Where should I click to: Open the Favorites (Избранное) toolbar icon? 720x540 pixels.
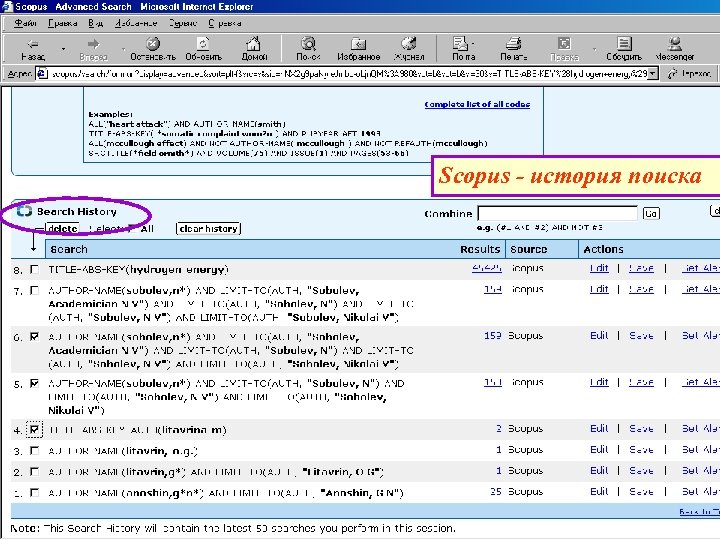point(358,44)
